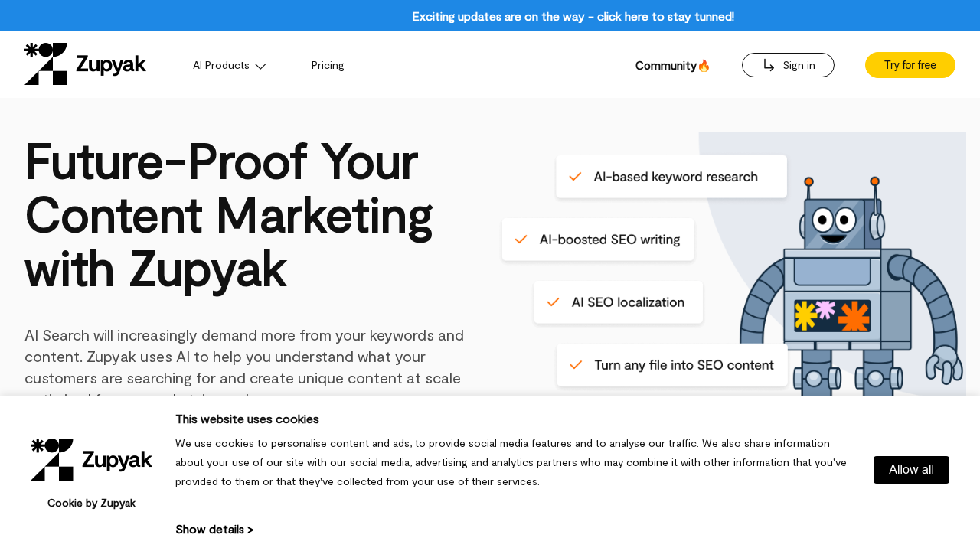Click Sign in
Screen dimensions: 980x551
[x=788, y=64]
